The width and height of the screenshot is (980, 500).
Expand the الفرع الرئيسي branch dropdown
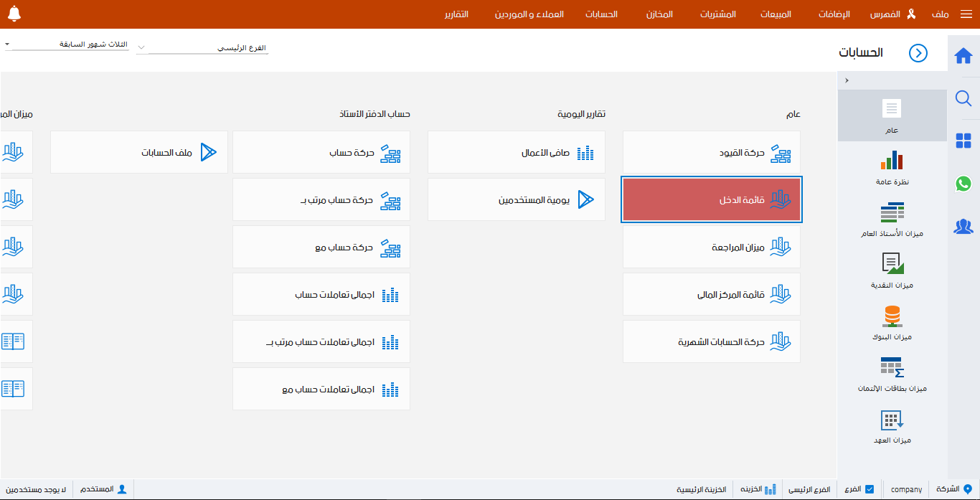(x=141, y=47)
